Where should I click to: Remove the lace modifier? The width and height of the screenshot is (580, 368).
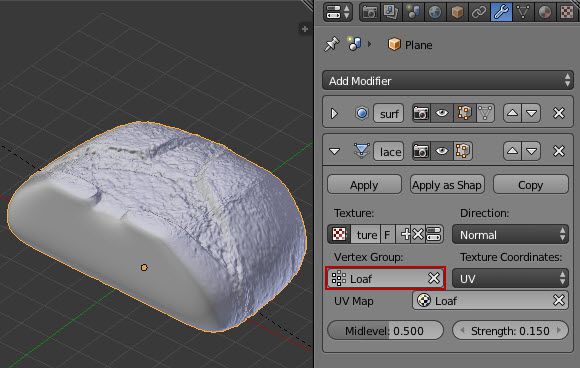click(559, 151)
